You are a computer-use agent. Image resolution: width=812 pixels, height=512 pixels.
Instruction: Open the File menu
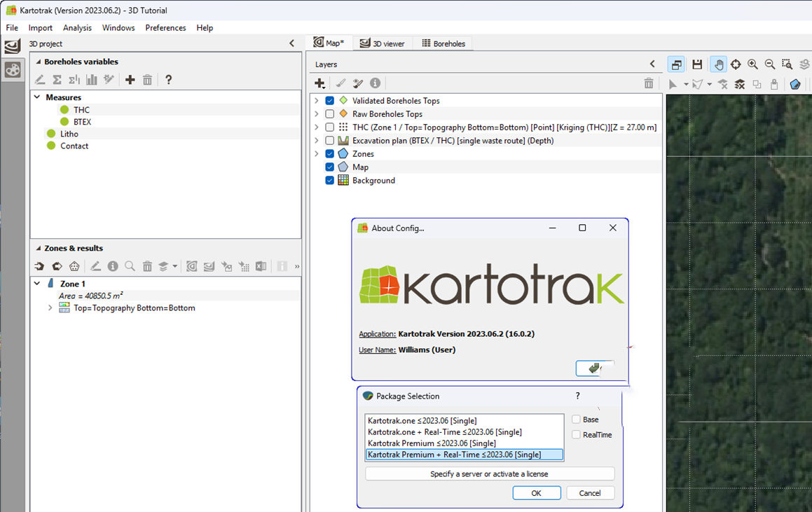click(12, 28)
